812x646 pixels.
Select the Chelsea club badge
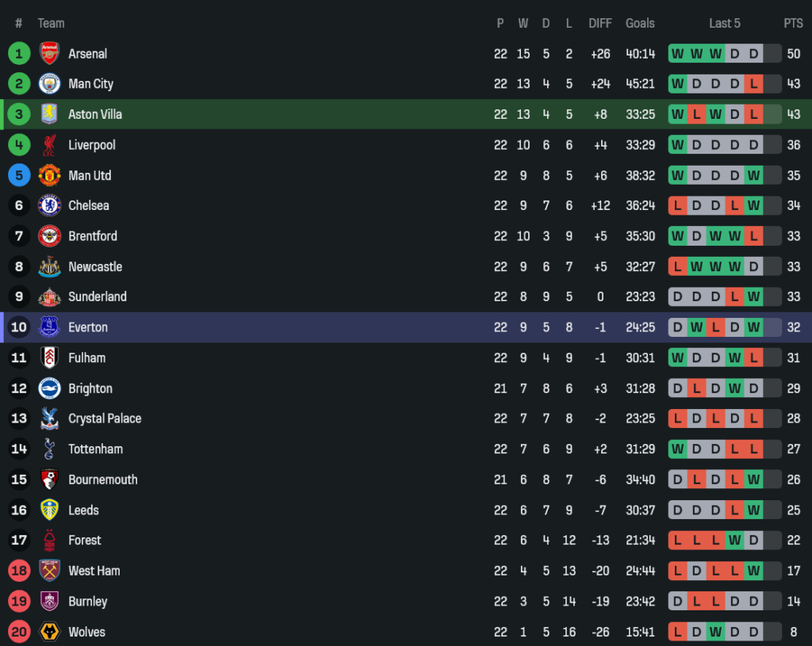tap(49, 206)
